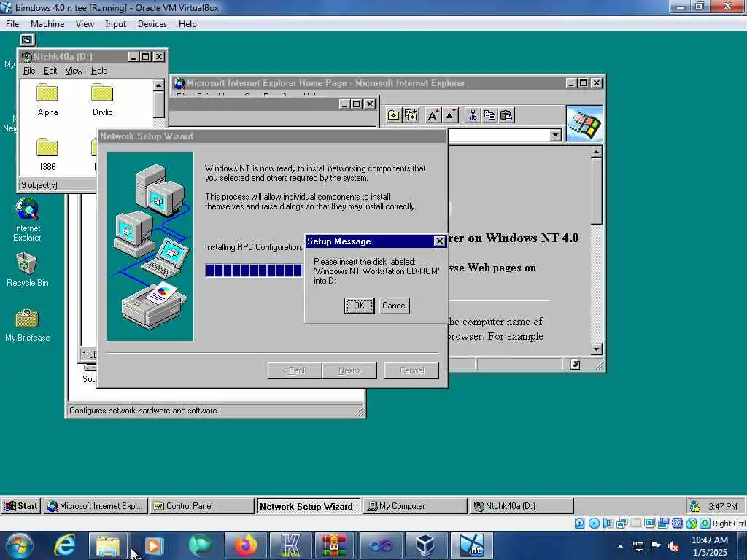The image size is (747, 560).
Task: Open the File menu in Ntchk40a window
Action: pyautogui.click(x=29, y=71)
